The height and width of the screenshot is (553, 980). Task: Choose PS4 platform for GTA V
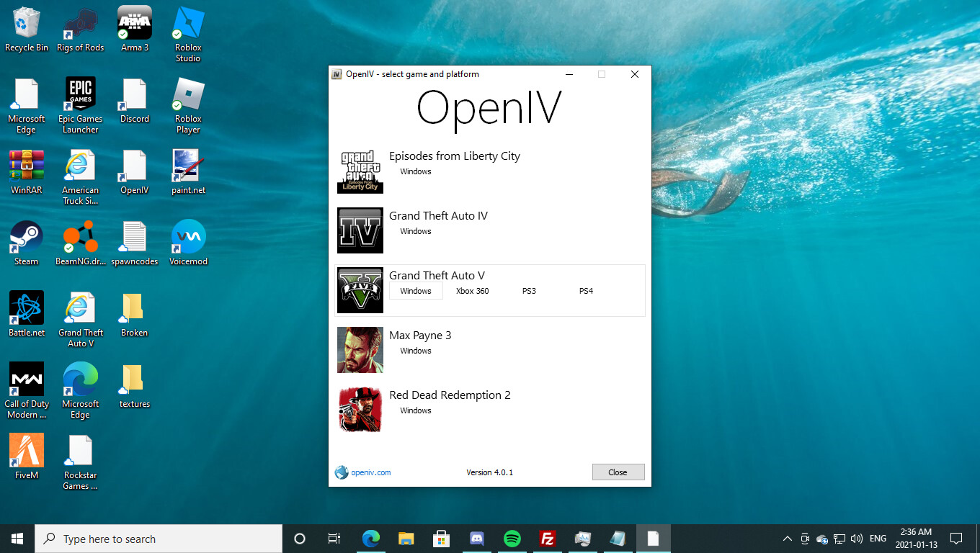tap(586, 291)
